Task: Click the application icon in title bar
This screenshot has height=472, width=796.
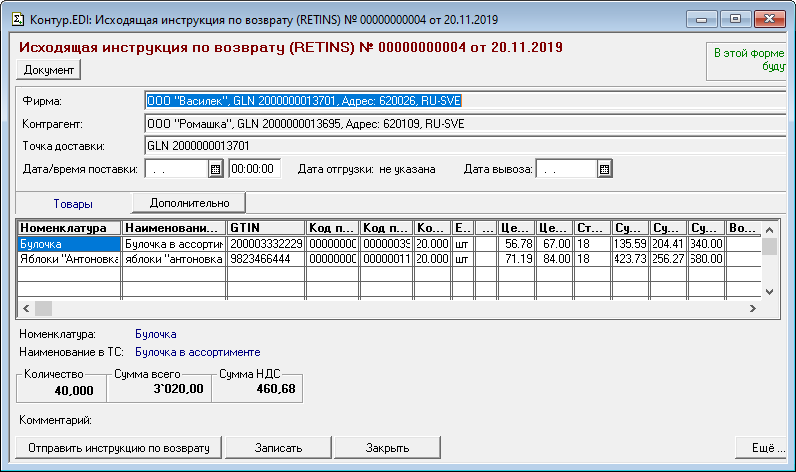Action: [x=18, y=19]
